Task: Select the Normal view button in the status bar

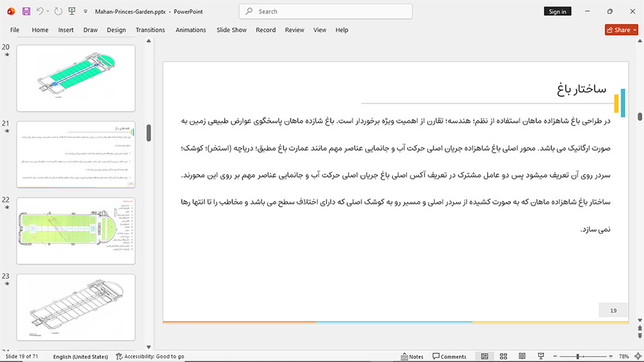Action: 485,356
